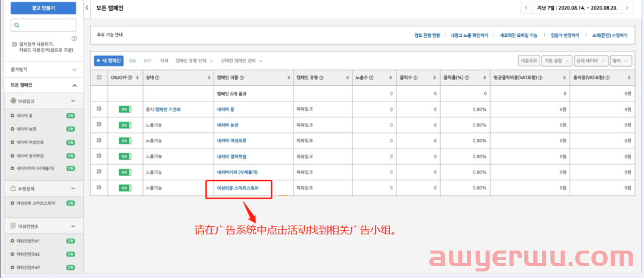Collapse the 파워링크 group in sidebar
Viewport: 644px width, 278px height.
click(73, 101)
